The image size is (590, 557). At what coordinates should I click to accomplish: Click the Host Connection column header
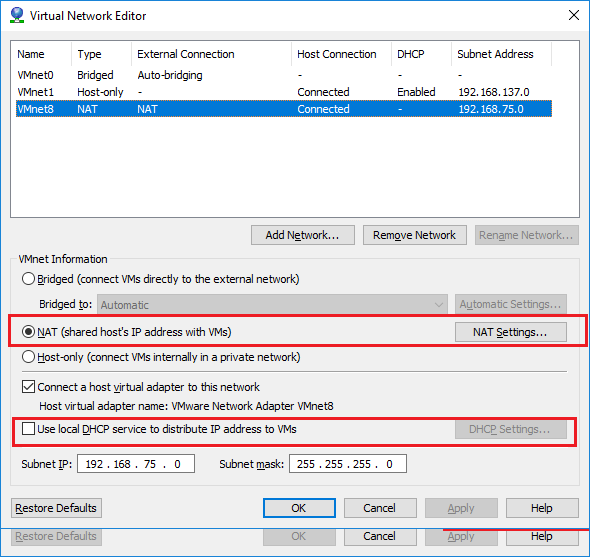[x=342, y=54]
